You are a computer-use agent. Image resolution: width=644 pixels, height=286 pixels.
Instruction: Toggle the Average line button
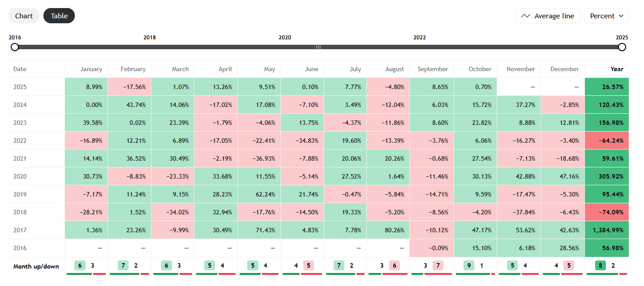[x=548, y=16]
